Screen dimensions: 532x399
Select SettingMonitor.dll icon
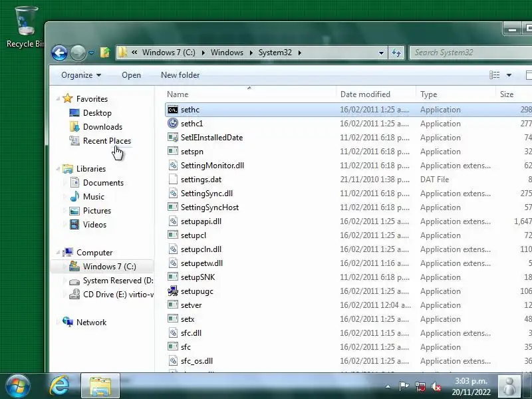click(173, 165)
